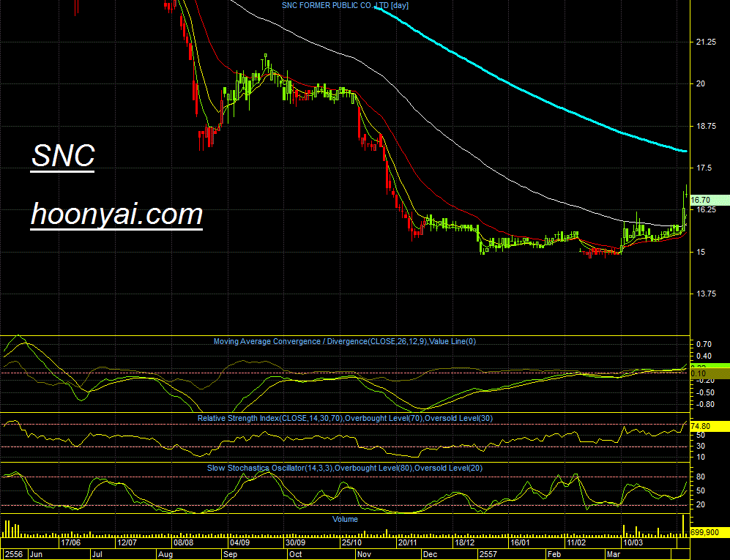This screenshot has height=560, width=730.
Task: Click the 2557 year label
Action: click(x=488, y=554)
